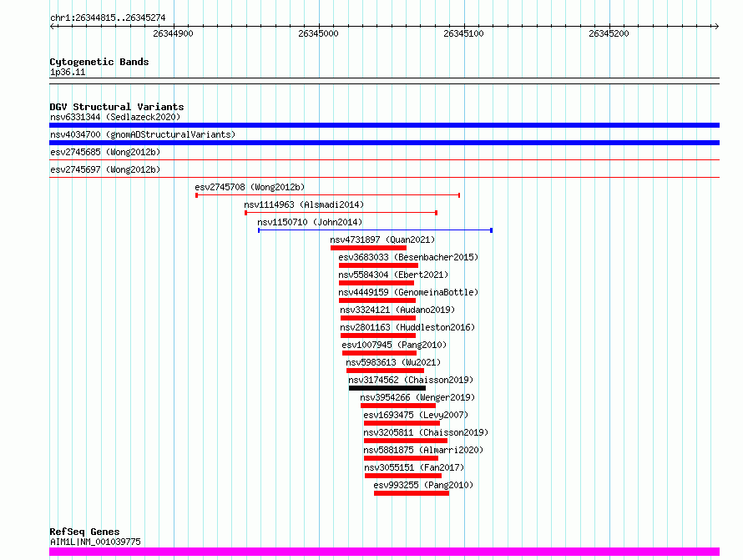Click the red bar under nsv3205811
Image resolution: width=743 pixels, height=560 pixels.
[406, 441]
